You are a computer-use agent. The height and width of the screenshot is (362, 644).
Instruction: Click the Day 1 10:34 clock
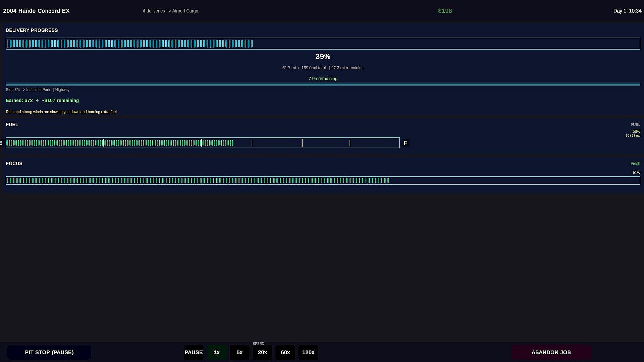627,11
